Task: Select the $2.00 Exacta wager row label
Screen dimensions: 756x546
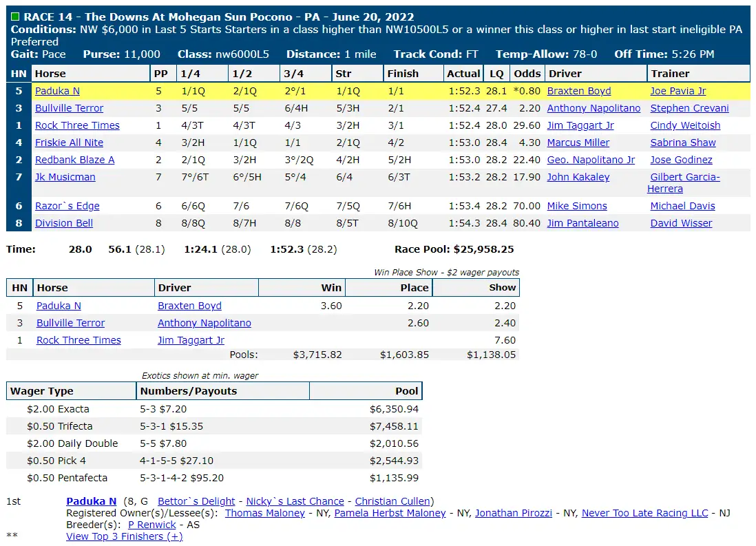Action: click(x=58, y=409)
